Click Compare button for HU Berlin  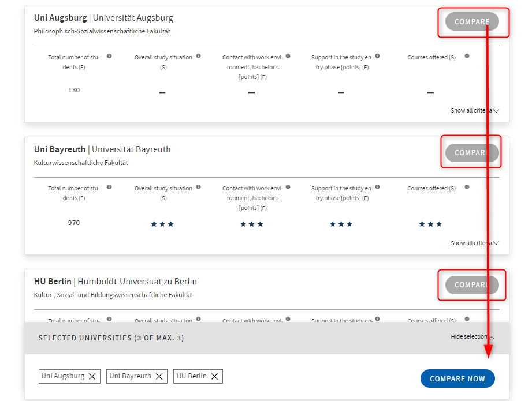pos(472,284)
